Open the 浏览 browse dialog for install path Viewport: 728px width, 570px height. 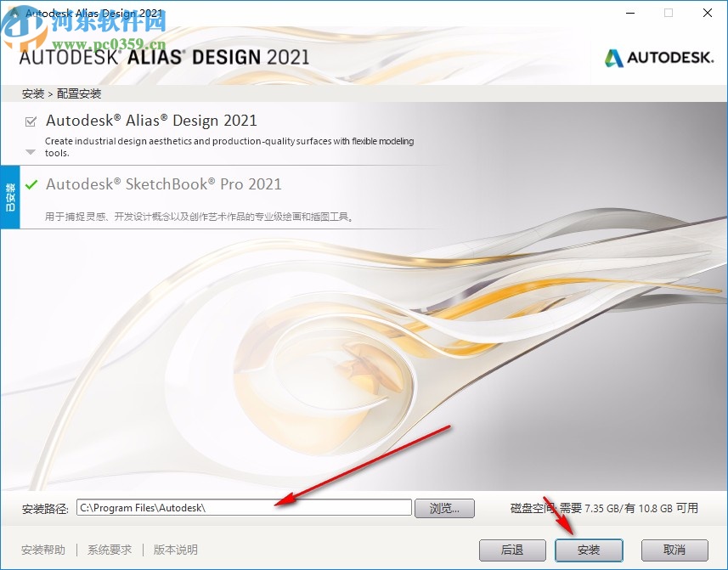[x=444, y=507]
